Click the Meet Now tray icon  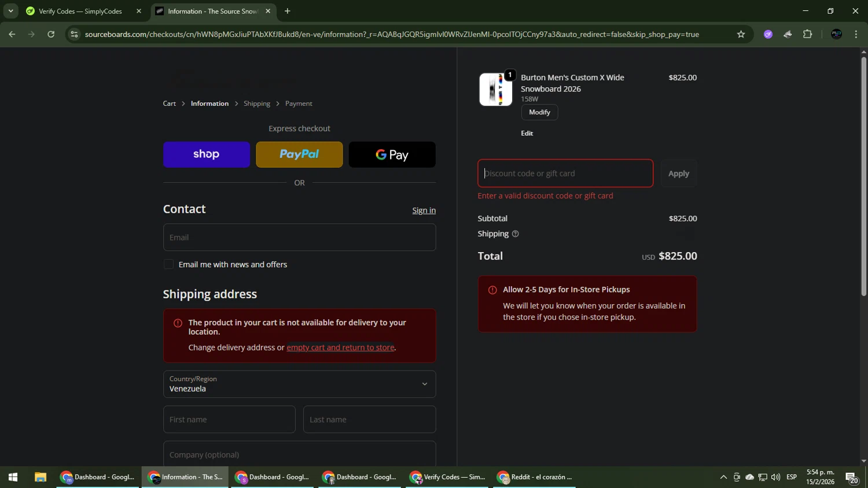[x=737, y=477]
